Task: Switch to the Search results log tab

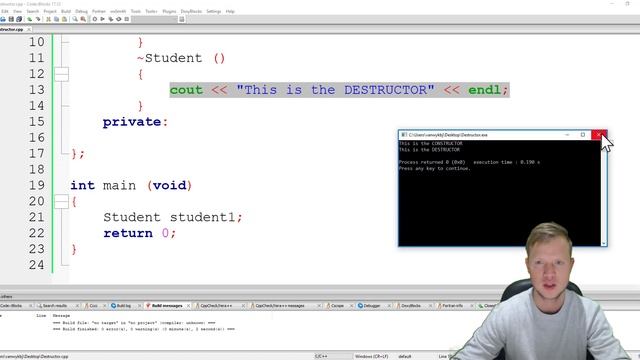Action: tap(55, 306)
